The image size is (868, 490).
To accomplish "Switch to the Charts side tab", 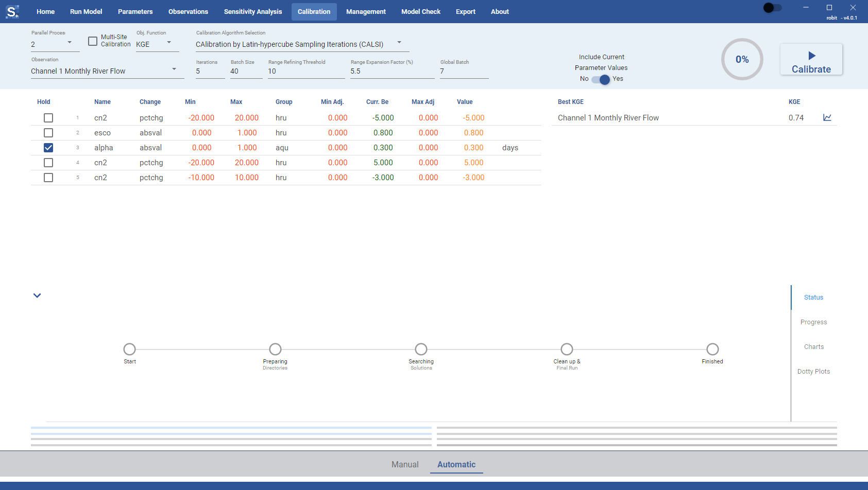I will tap(813, 347).
